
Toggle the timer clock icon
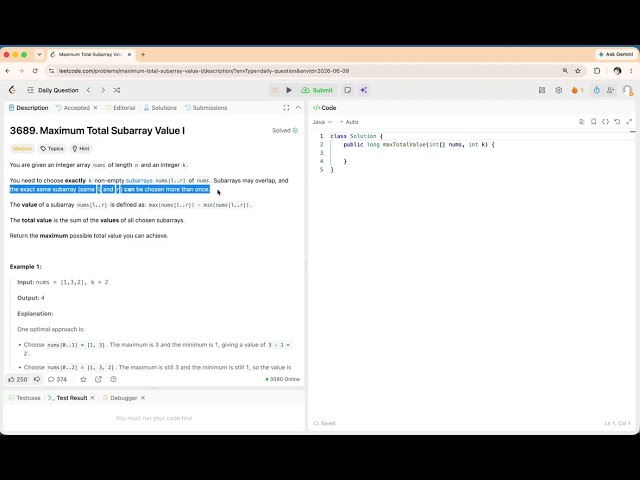596,90
